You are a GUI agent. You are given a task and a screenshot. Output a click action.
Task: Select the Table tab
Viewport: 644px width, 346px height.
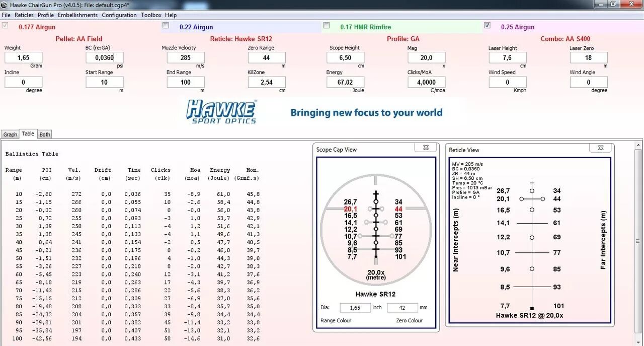28,134
